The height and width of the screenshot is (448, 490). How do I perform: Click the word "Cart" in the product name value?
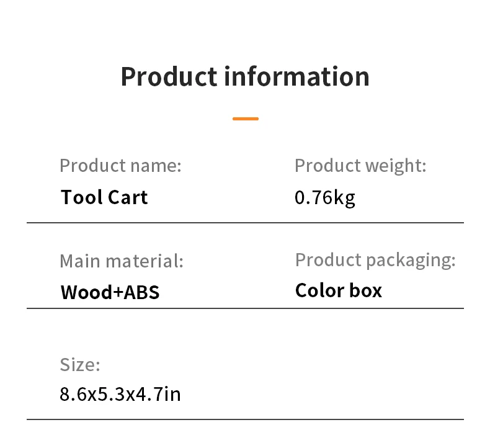128,197
